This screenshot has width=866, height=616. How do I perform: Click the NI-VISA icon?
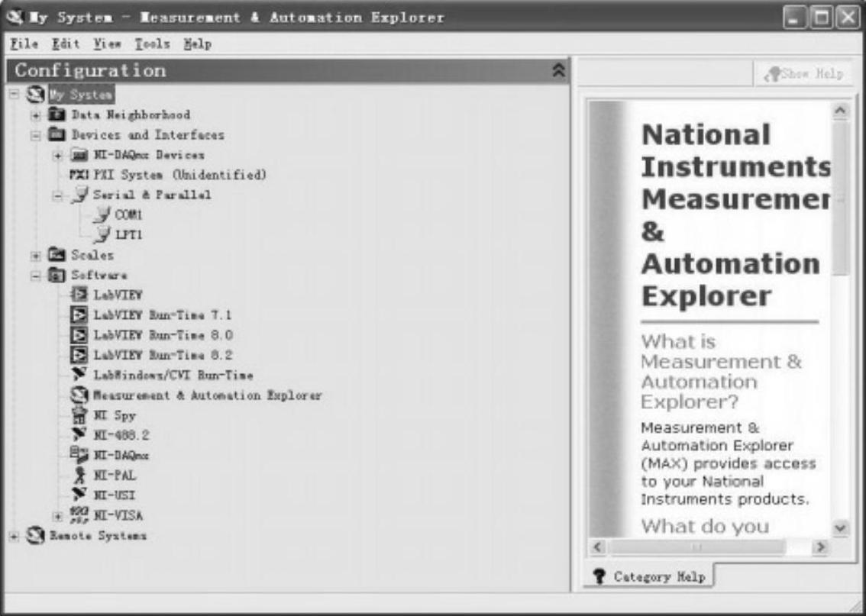[79, 515]
